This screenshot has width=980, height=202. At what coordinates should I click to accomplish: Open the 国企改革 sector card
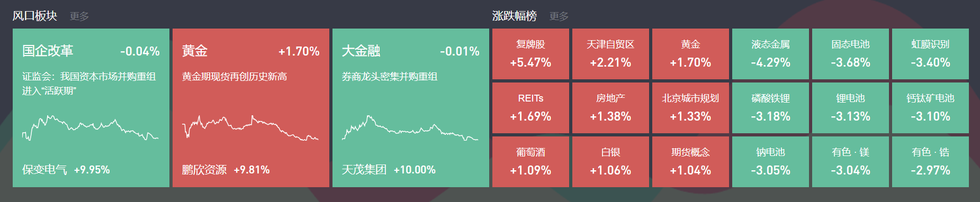[x=91, y=108]
